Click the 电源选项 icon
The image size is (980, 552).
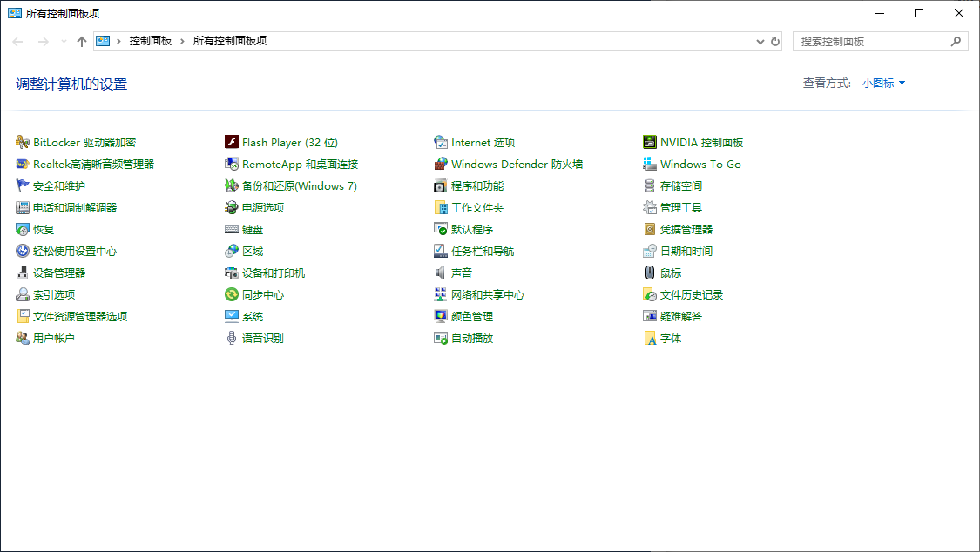click(x=231, y=208)
